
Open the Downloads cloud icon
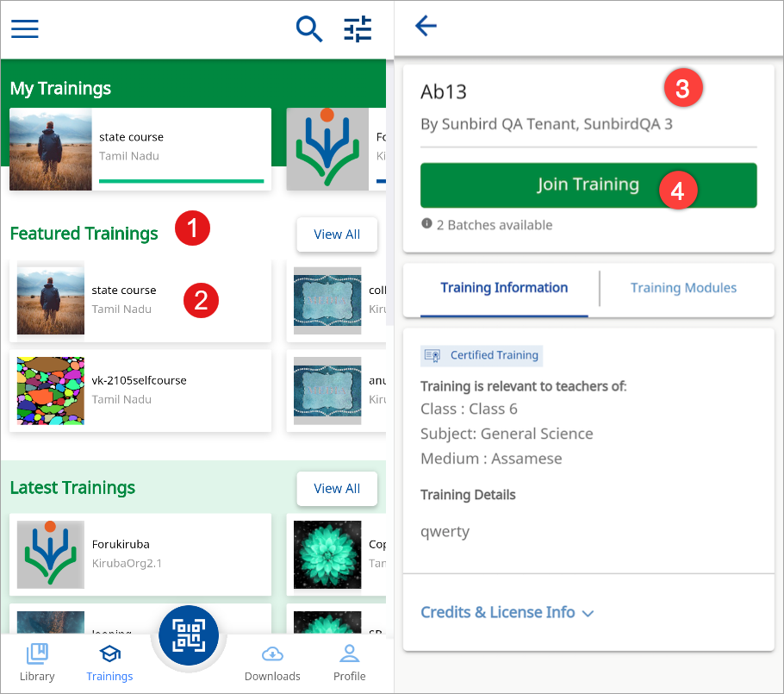point(272,654)
